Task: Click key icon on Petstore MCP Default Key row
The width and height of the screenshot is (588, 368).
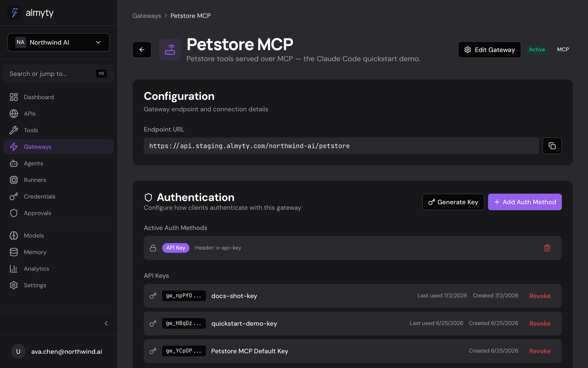Action: coord(153,351)
